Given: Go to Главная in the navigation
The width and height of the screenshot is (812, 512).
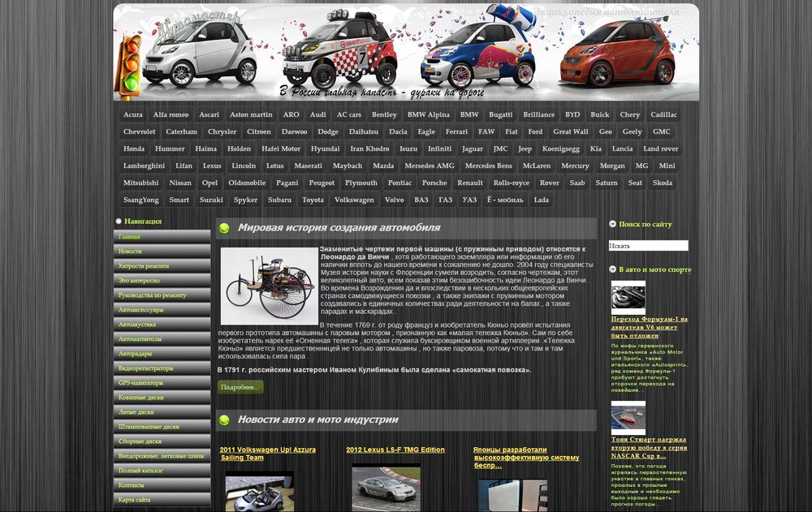Looking at the screenshot, I should coord(162,237).
